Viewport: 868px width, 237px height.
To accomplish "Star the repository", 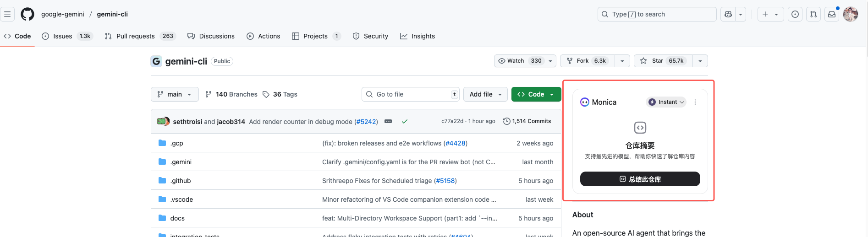I will 663,61.
